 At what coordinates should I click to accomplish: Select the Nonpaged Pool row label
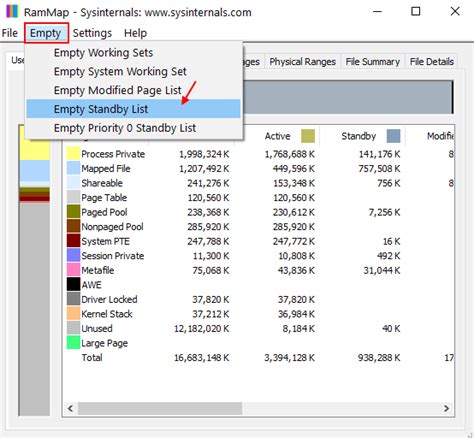pos(112,227)
